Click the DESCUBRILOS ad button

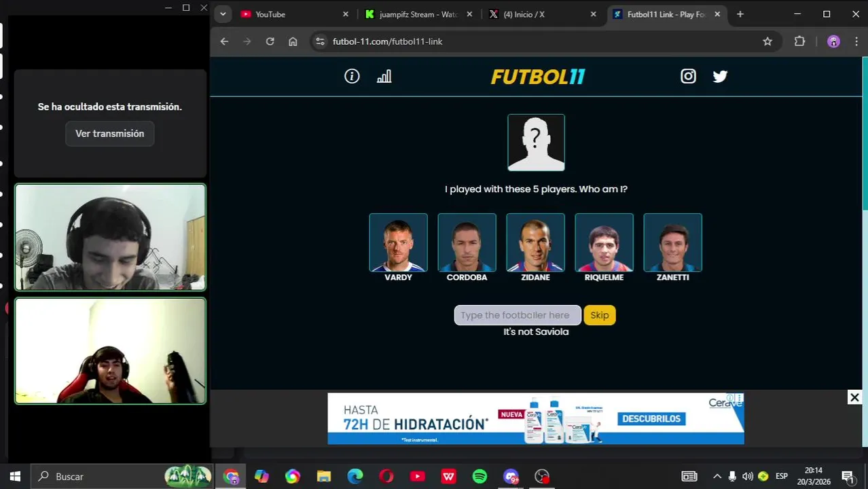click(651, 418)
